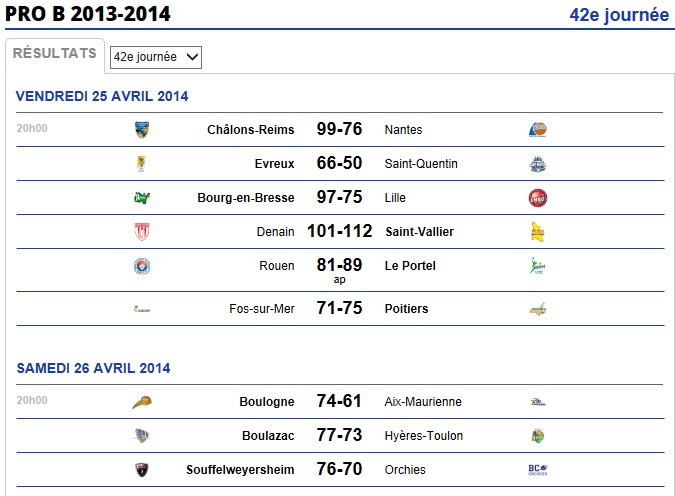Viewport: 675px width, 496px height.
Task: Open the Lille red round logo
Action: pyautogui.click(x=538, y=198)
